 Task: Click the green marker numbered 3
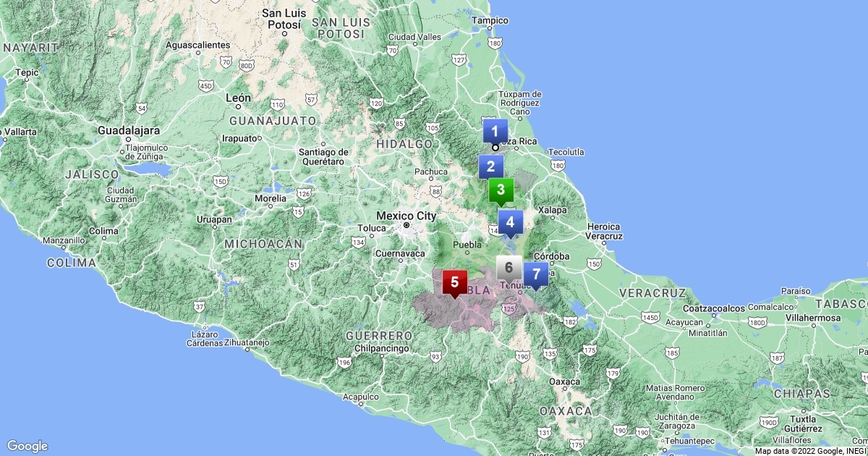click(x=501, y=190)
